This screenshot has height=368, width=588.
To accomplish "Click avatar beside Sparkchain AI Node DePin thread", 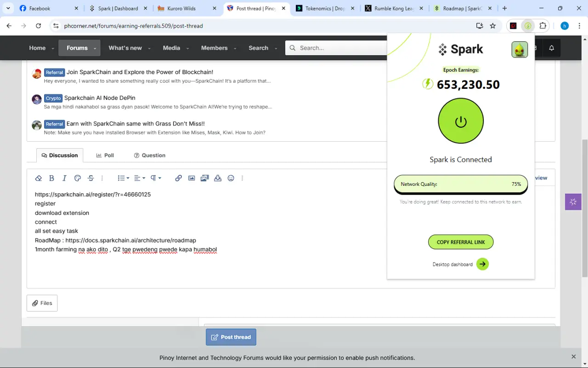I will (37, 99).
